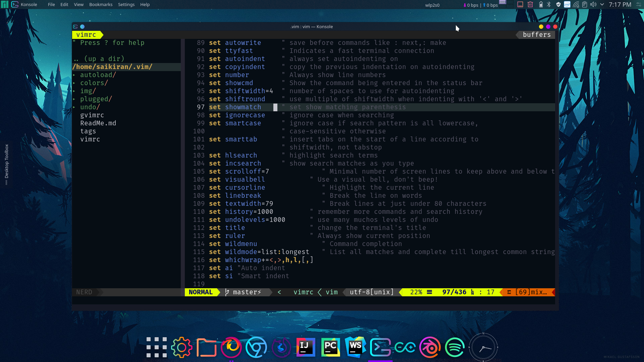Launch PyCharm from the dock
Screen dimensions: 644x362
tap(330, 347)
